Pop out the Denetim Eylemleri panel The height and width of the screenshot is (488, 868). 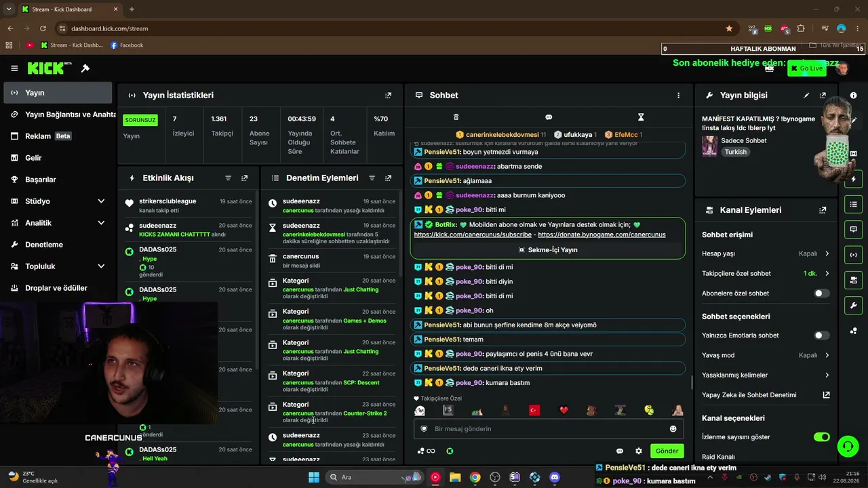388,178
